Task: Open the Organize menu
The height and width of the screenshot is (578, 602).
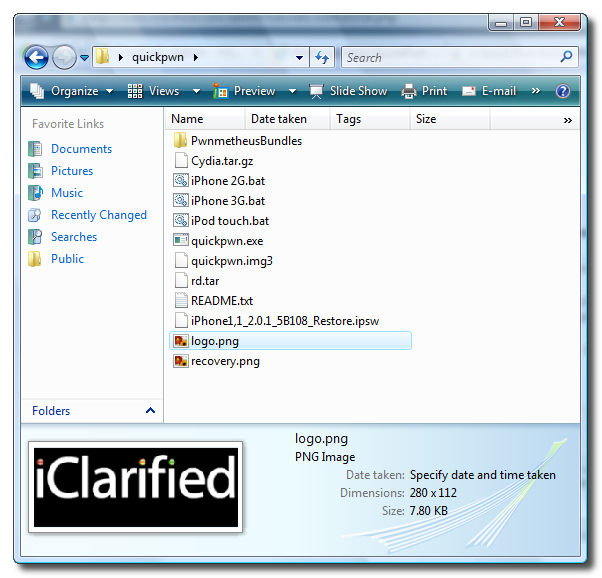Action: coord(72,91)
